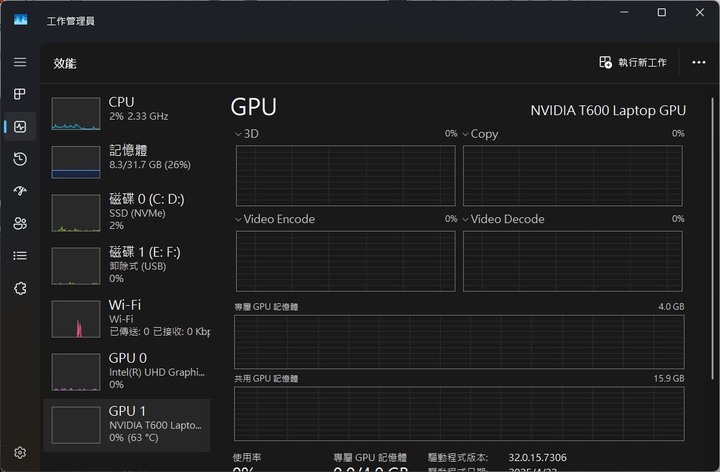Viewport: 720px width, 472px height.
Task: Select the 記憶體 memory entry
Action: (x=127, y=162)
